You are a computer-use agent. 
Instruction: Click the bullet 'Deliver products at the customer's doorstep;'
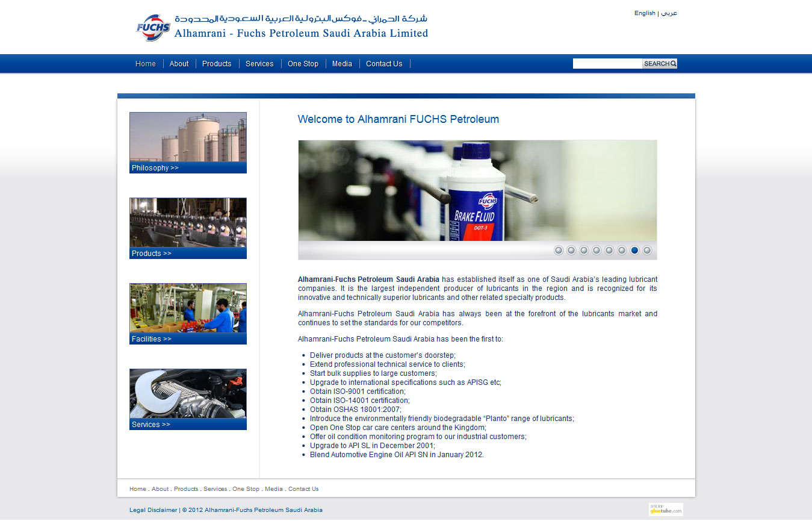point(383,355)
